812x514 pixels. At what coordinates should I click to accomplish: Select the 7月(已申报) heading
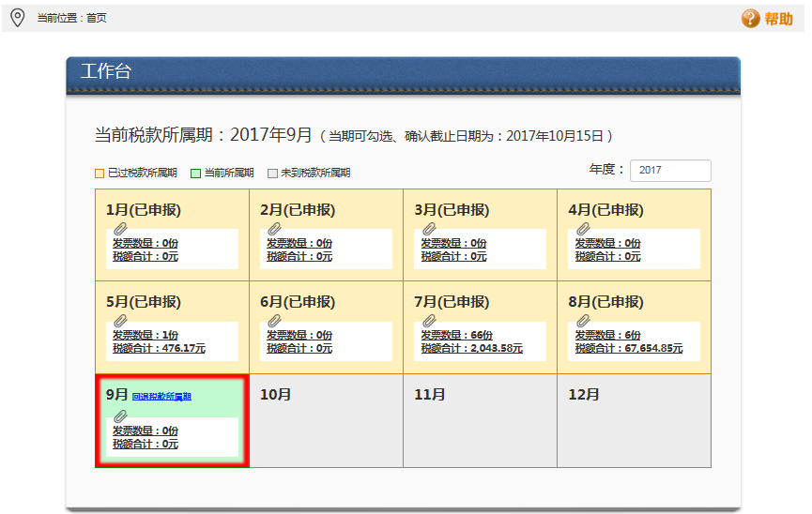[452, 302]
